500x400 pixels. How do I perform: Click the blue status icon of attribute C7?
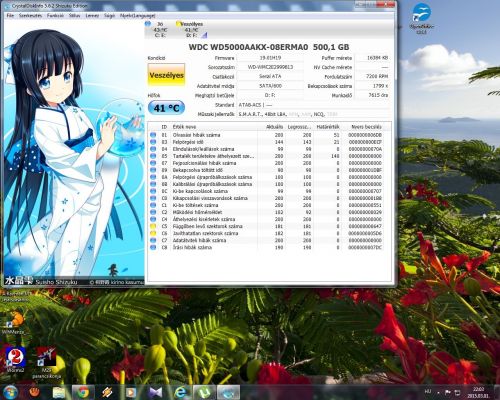tap(153, 240)
